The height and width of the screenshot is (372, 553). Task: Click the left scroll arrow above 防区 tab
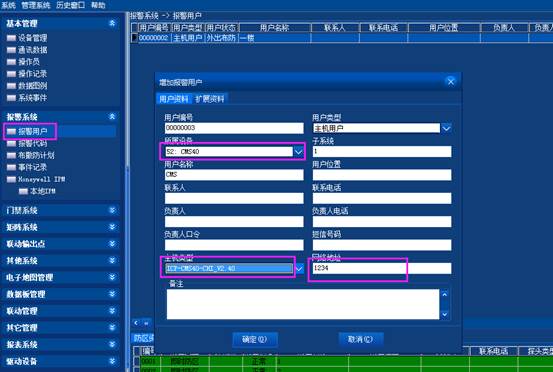point(136,323)
